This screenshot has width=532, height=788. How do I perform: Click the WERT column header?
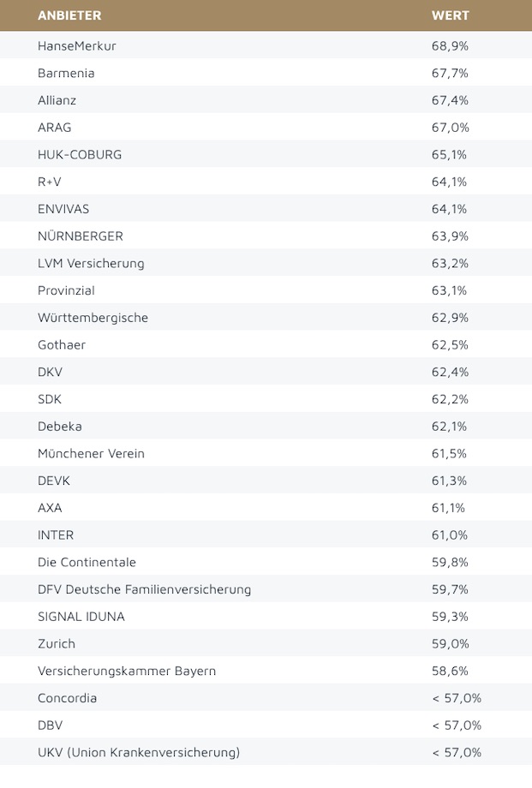coord(450,15)
